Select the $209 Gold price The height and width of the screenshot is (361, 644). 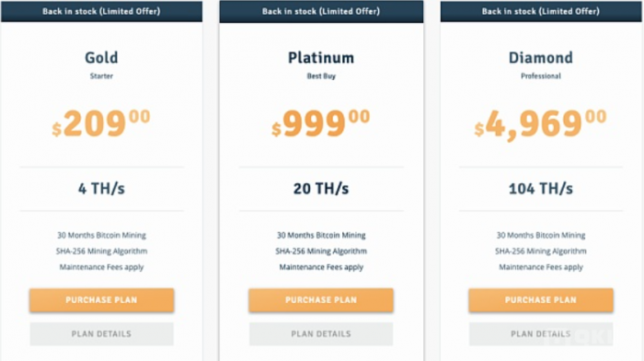(101, 123)
